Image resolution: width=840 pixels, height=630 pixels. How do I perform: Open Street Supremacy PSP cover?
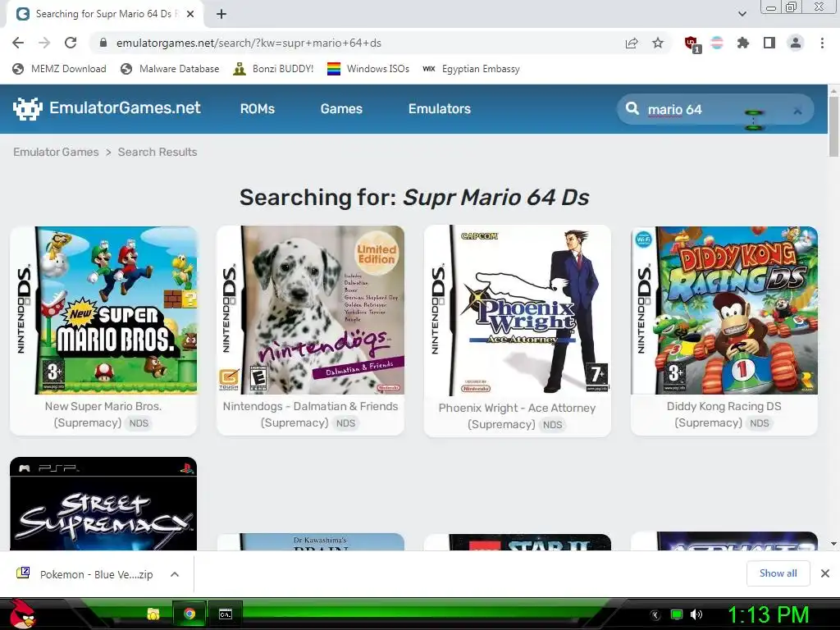pyautogui.click(x=103, y=504)
